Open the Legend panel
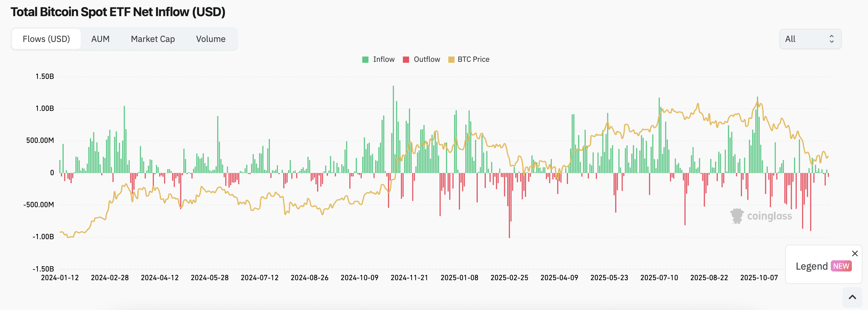Screen dimensions: 868x310 pos(812,266)
